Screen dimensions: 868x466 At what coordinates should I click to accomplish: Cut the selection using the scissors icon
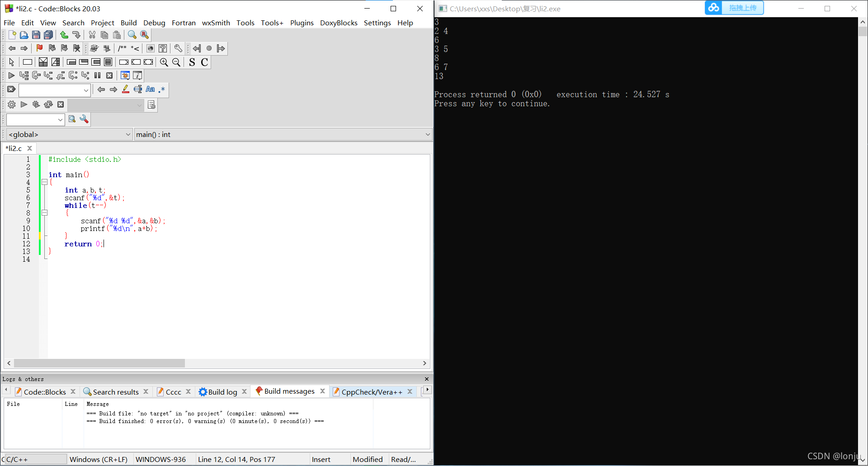pyautogui.click(x=92, y=35)
